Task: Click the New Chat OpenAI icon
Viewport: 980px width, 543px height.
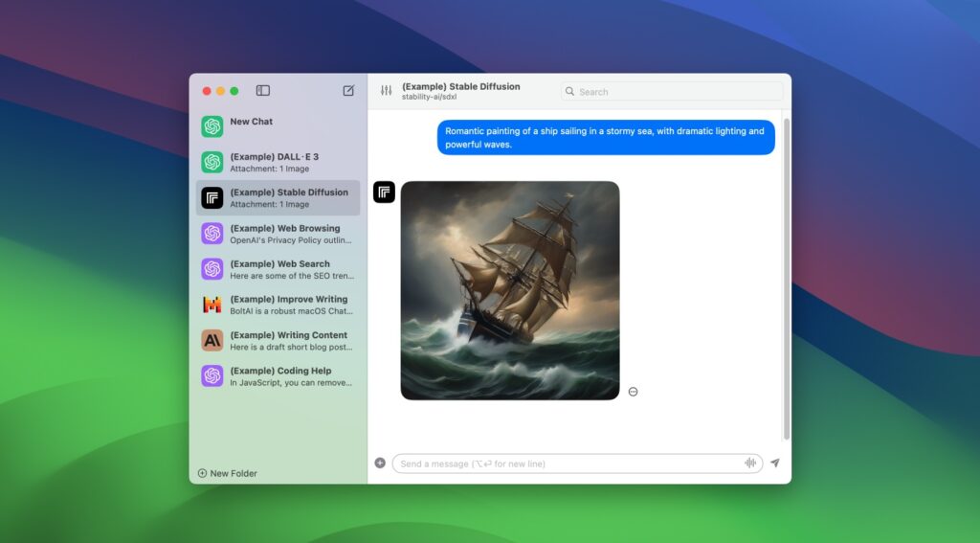Action: pos(212,126)
